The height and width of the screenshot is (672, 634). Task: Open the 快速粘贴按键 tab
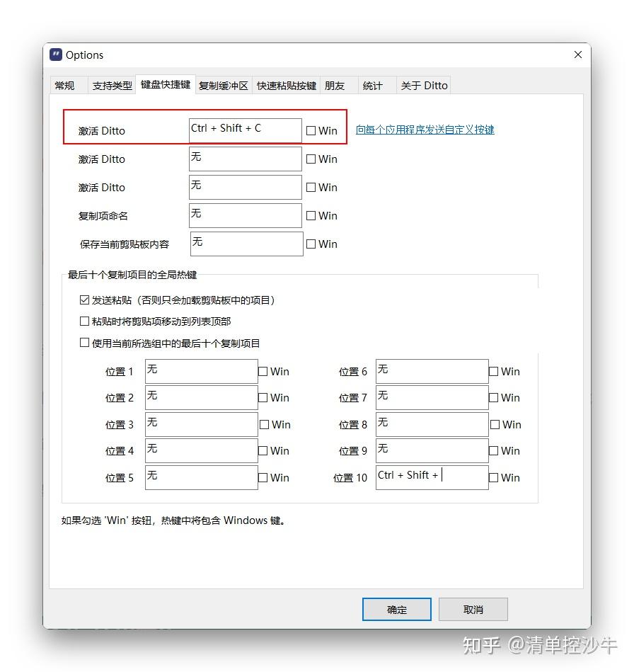pos(286,86)
